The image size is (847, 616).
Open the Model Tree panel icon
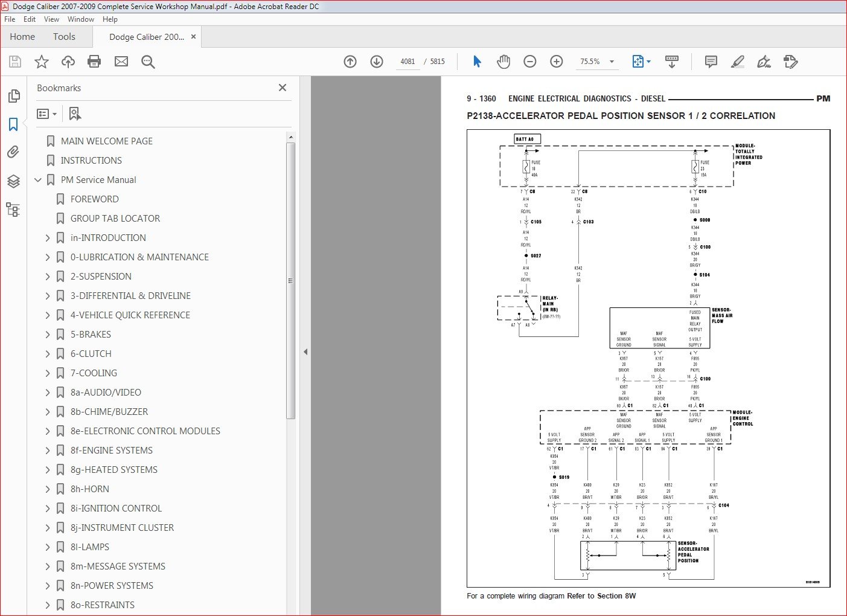pyautogui.click(x=13, y=210)
